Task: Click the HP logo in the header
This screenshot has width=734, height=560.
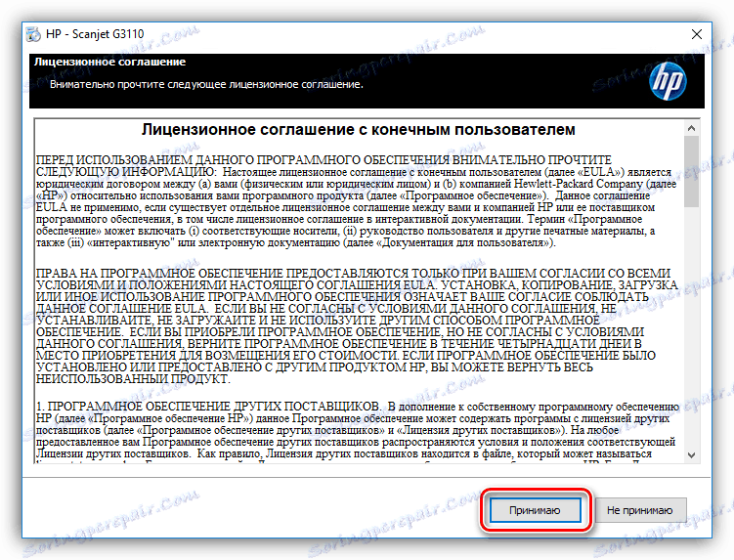Action: point(668,81)
